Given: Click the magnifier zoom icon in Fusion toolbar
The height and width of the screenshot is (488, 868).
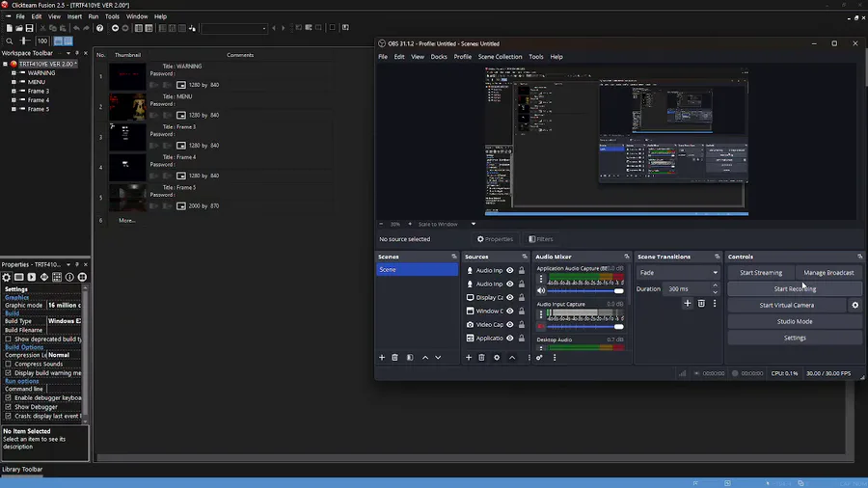Looking at the screenshot, I should [10, 41].
